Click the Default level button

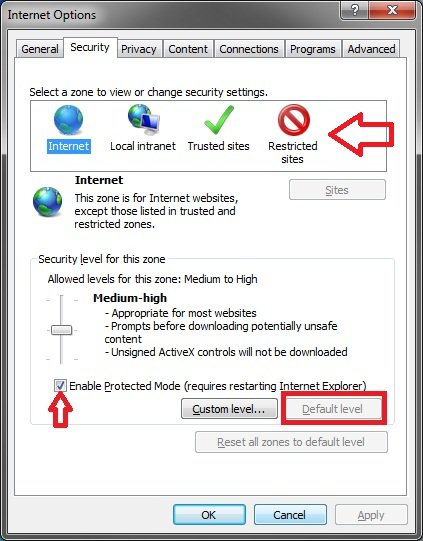point(333,409)
